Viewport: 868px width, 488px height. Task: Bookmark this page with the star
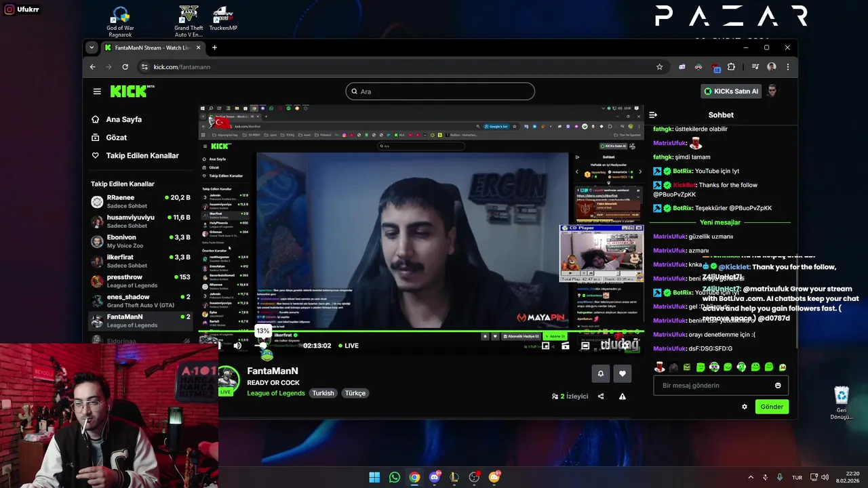point(659,67)
